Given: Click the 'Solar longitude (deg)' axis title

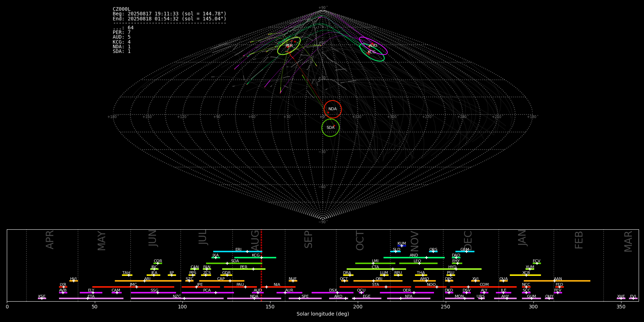Looking at the screenshot, I should 323,314.
